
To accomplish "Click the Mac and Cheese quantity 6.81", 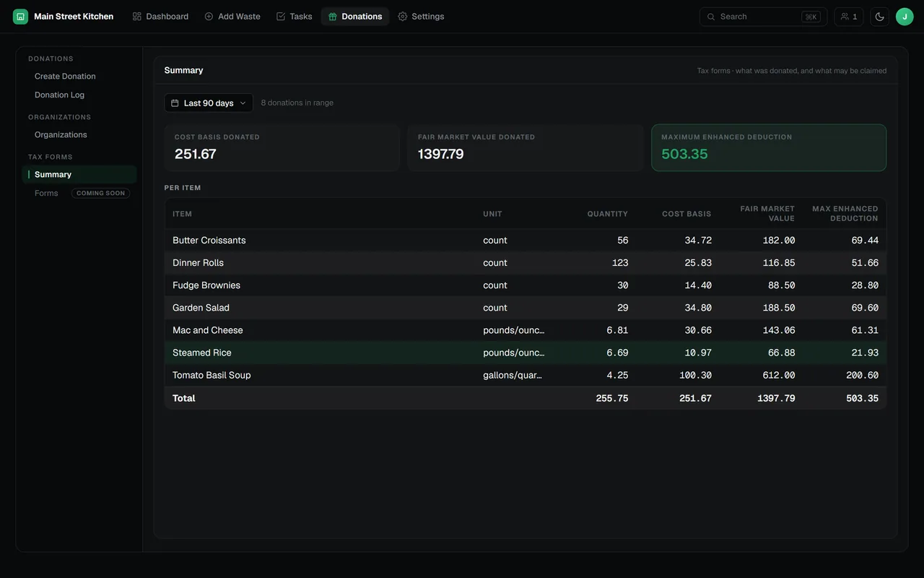I will [x=618, y=330].
